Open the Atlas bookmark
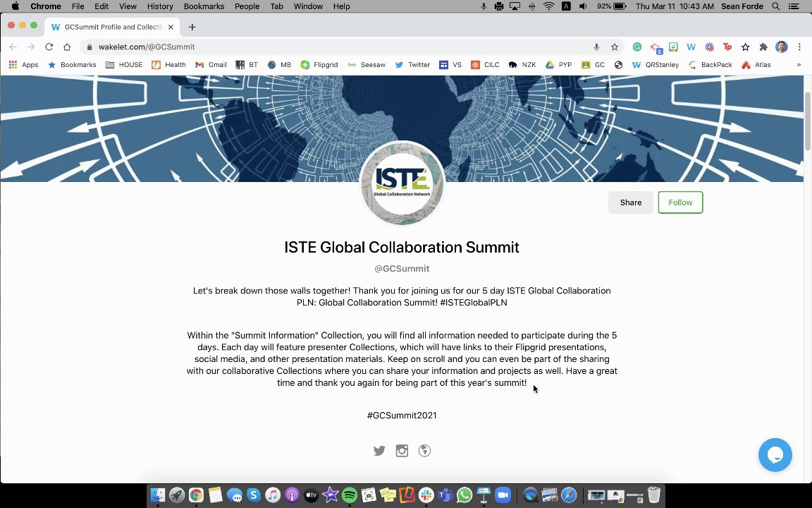812x508 pixels. coord(756,65)
